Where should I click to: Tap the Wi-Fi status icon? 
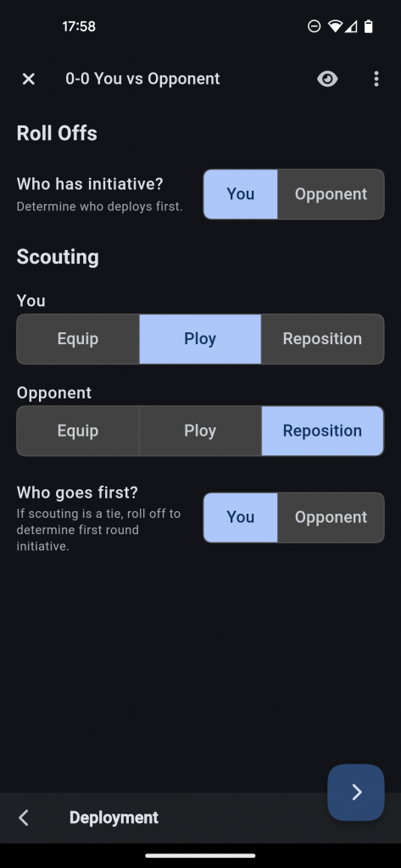click(x=335, y=26)
